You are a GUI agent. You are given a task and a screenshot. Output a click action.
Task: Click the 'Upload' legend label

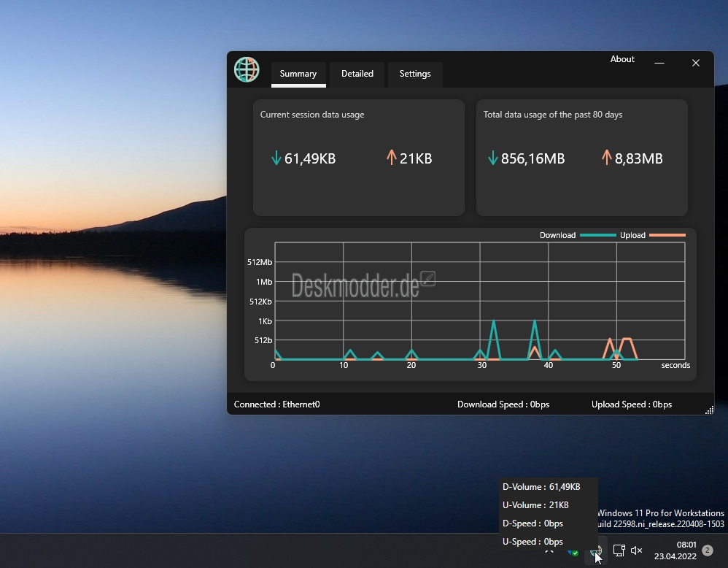633,235
